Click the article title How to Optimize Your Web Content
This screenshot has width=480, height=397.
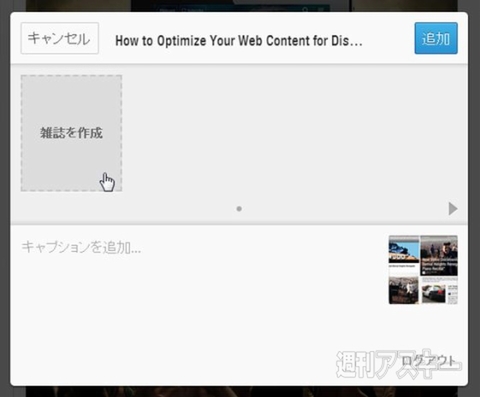coord(239,41)
